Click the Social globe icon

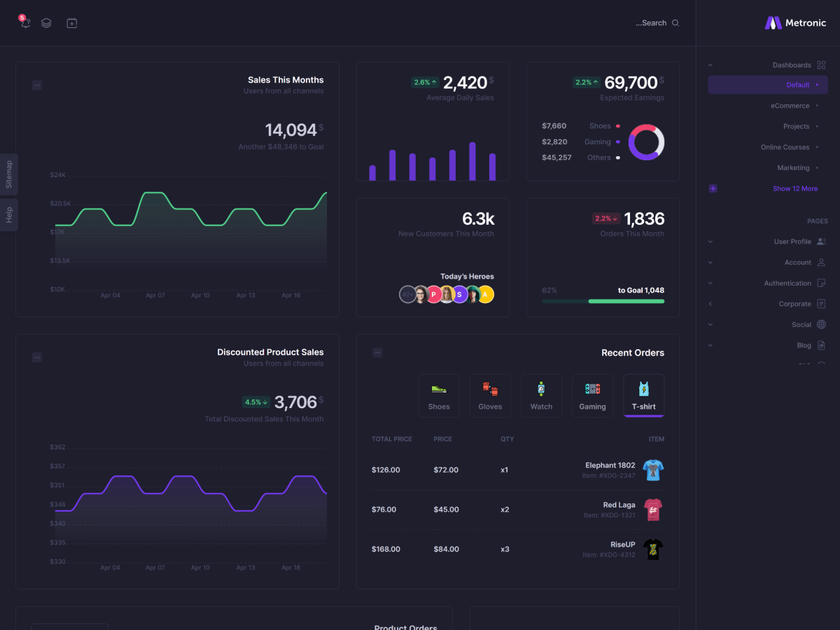pyautogui.click(x=821, y=325)
